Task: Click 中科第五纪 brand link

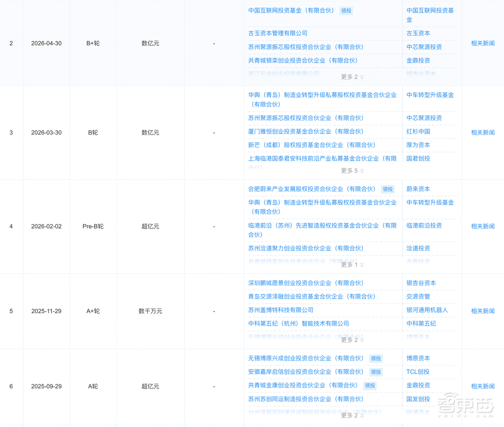Action: point(421,324)
